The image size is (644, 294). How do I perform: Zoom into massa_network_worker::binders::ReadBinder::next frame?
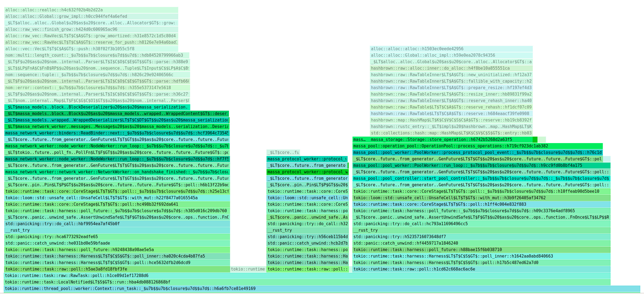click(x=117, y=133)
